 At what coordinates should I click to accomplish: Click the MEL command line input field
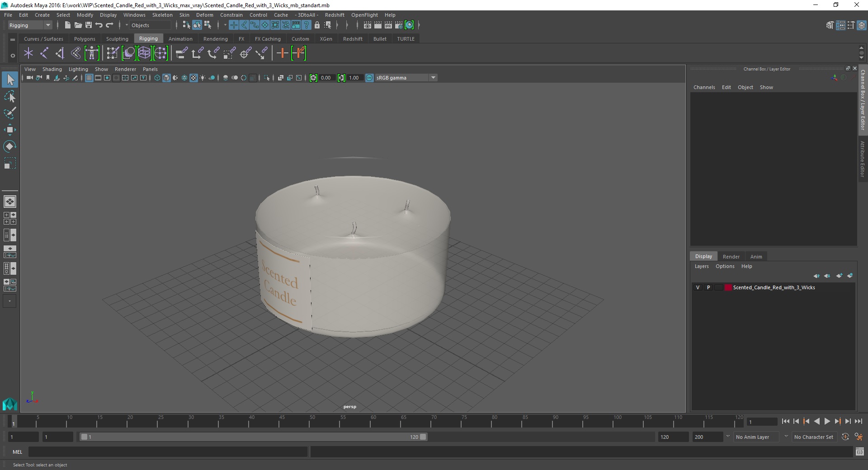click(x=168, y=451)
